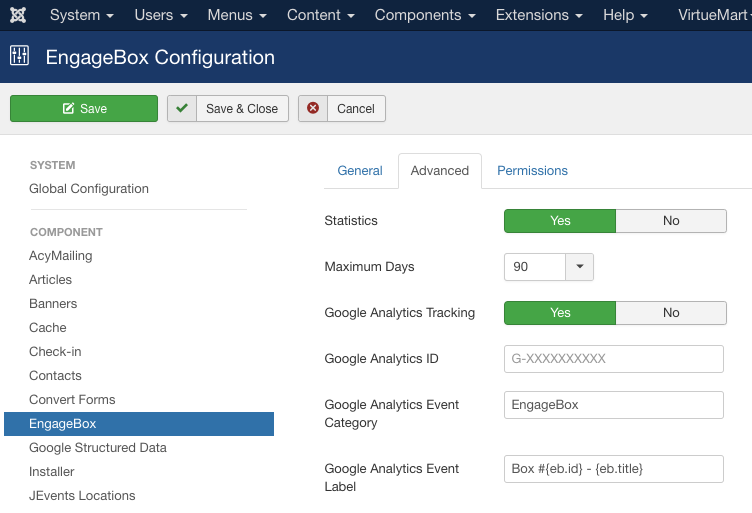752x513 pixels.
Task: Open the VirtueMart menu
Action: tap(715, 15)
